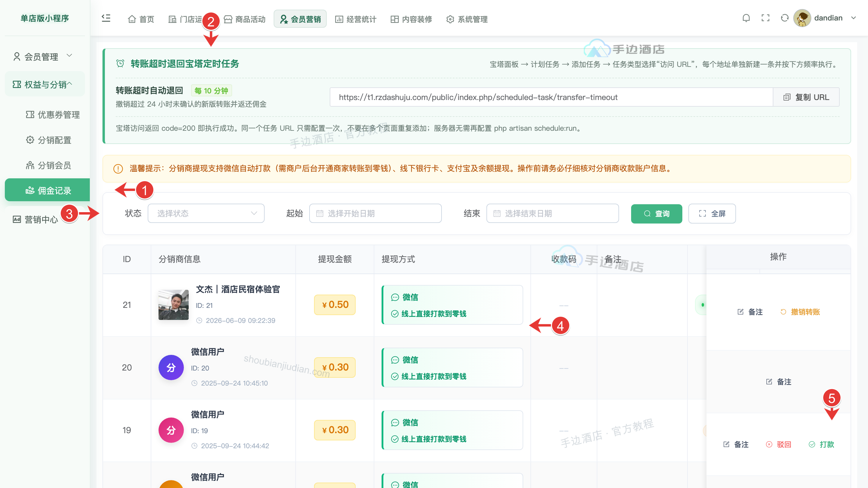Click the 选择开始日期 date field
Screen dimensions: 868x488
tap(375, 214)
